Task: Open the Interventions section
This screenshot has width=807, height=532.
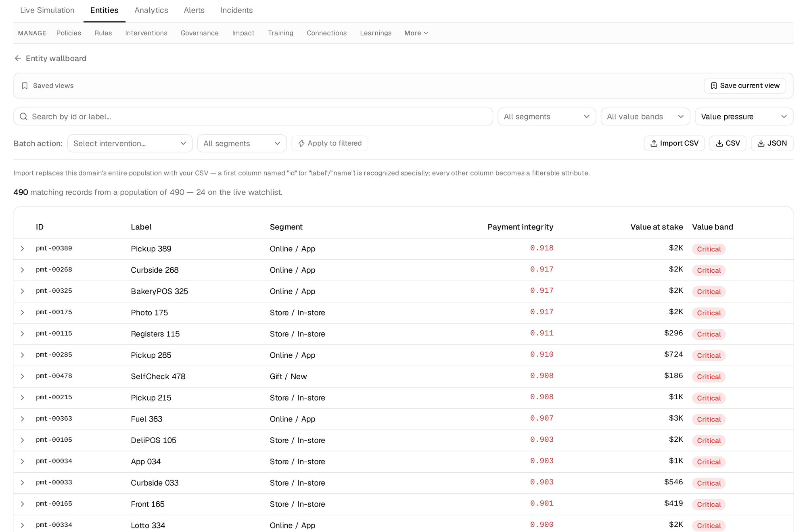Action: (x=146, y=33)
